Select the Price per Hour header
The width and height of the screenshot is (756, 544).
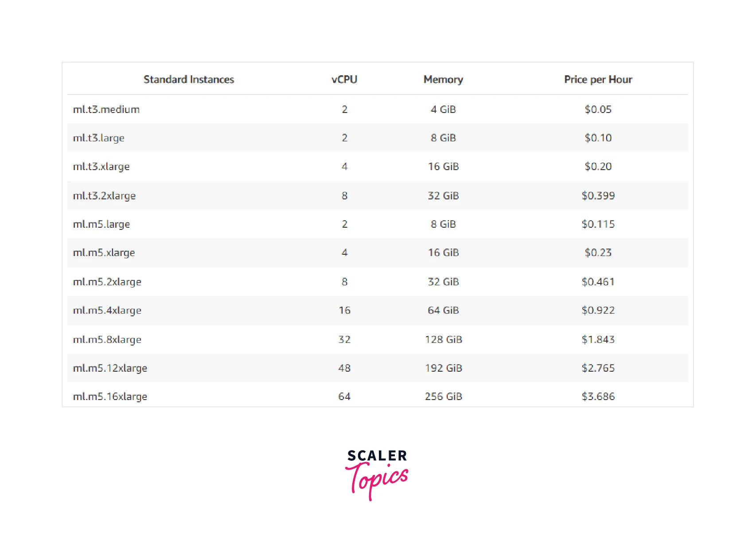pyautogui.click(x=598, y=79)
